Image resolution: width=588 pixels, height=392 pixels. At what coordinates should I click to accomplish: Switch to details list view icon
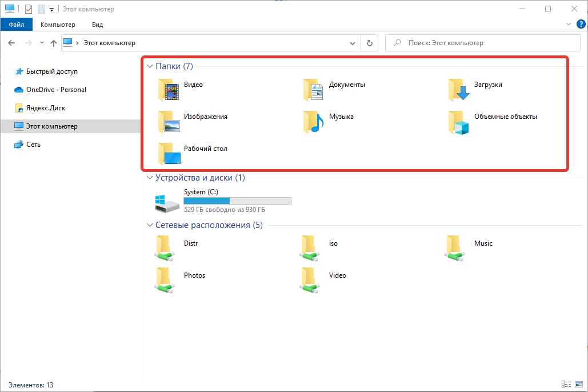(566, 385)
